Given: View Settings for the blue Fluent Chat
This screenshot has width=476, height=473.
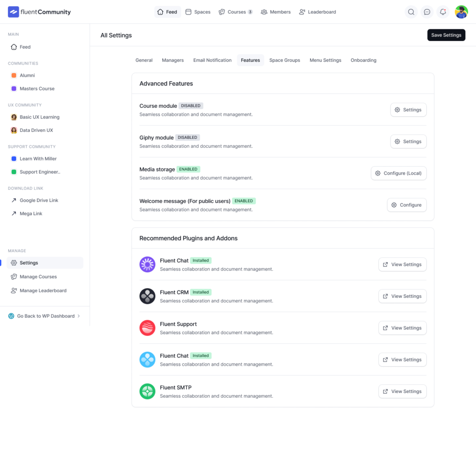Looking at the screenshot, I should (403, 360).
